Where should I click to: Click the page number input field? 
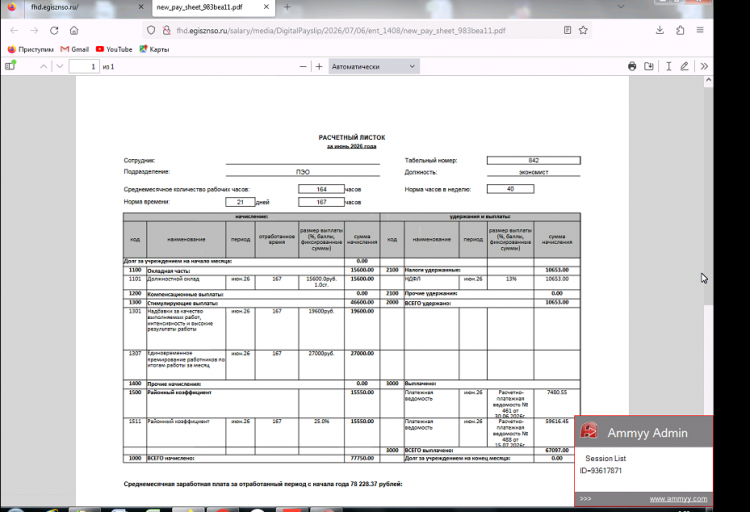pos(84,67)
